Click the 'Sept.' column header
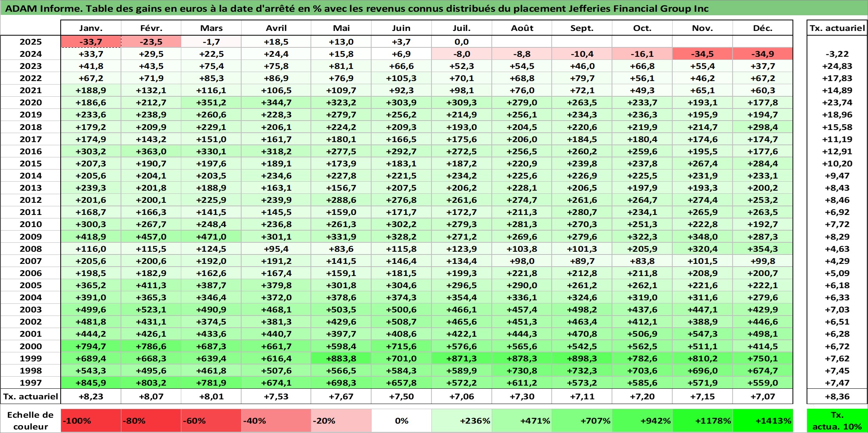Screen dimensions: 868x433 [x=582, y=28]
